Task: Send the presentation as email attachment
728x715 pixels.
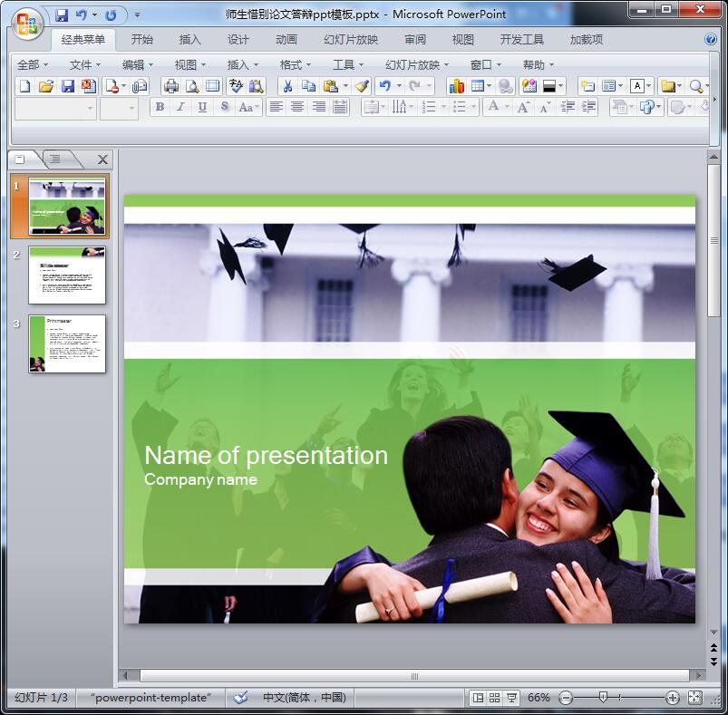Action: point(139,86)
